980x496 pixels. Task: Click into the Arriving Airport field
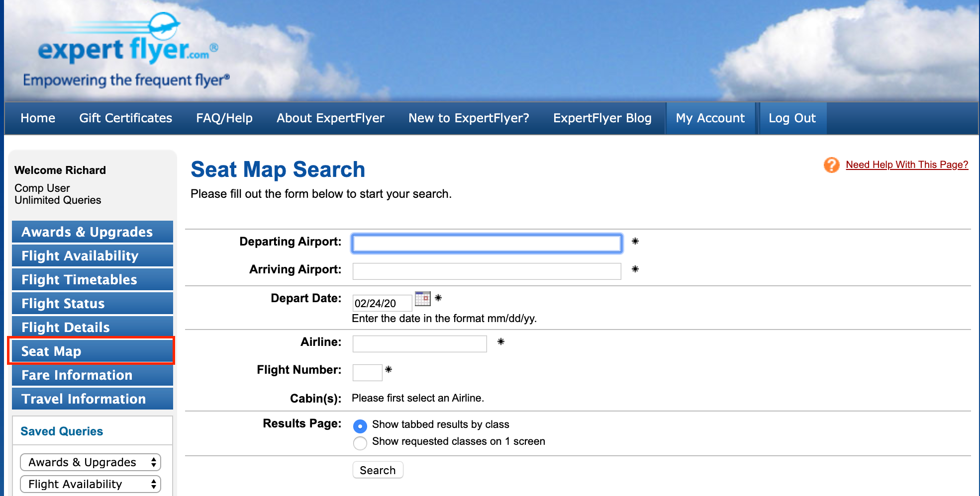pos(487,271)
